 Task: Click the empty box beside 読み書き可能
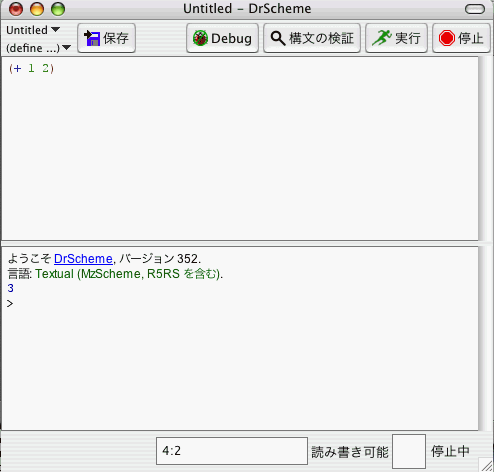point(409,451)
